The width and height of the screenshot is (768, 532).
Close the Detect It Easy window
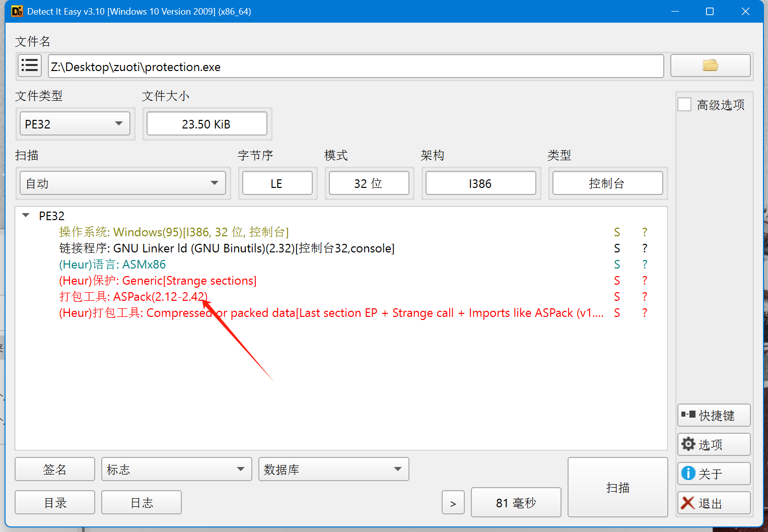point(745,11)
